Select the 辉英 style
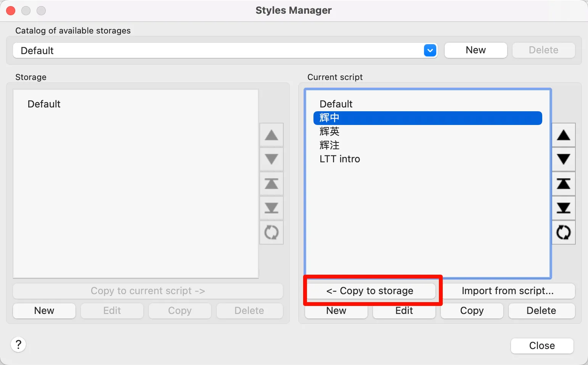The image size is (588, 365). 329,131
